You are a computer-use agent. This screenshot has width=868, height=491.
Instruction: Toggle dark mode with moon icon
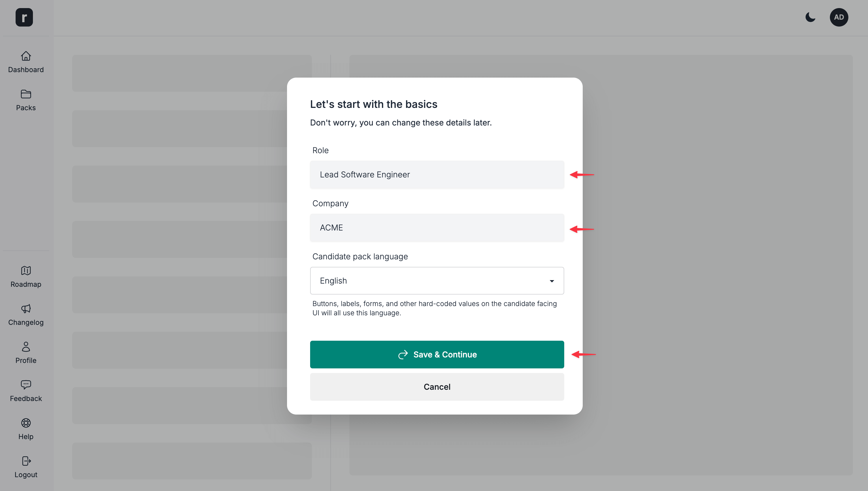pos(810,17)
